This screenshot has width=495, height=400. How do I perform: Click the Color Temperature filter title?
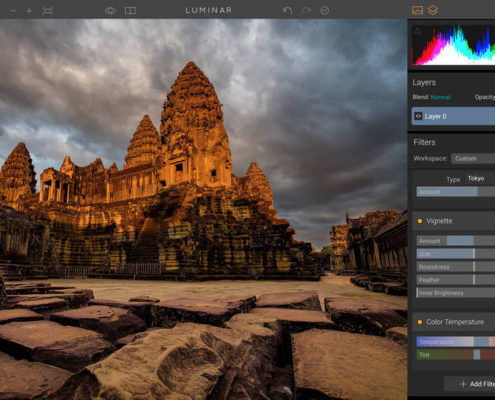(x=455, y=322)
